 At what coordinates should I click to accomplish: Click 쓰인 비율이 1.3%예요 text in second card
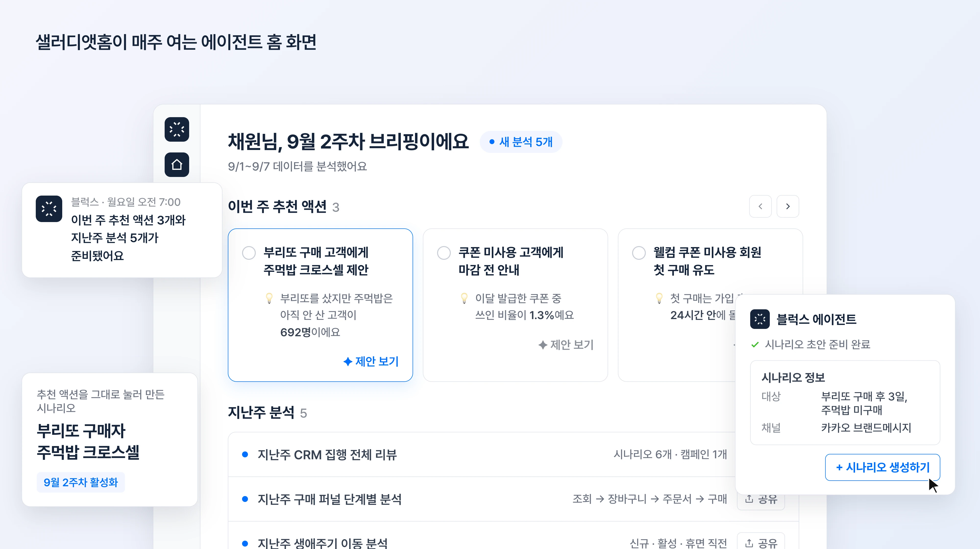coord(525,315)
